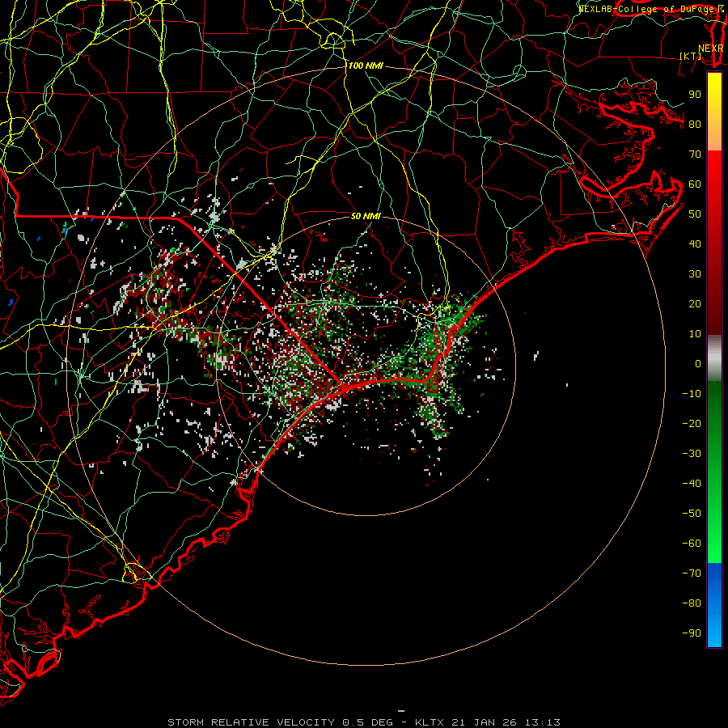Click the "-10" knot scale label

(692, 394)
